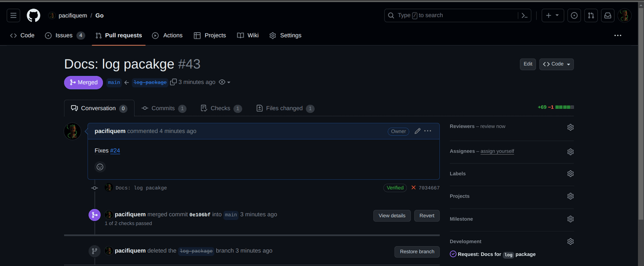644x266 pixels.
Task: Open the 'Docs: log pacakge' commit message
Action: pyautogui.click(x=141, y=188)
